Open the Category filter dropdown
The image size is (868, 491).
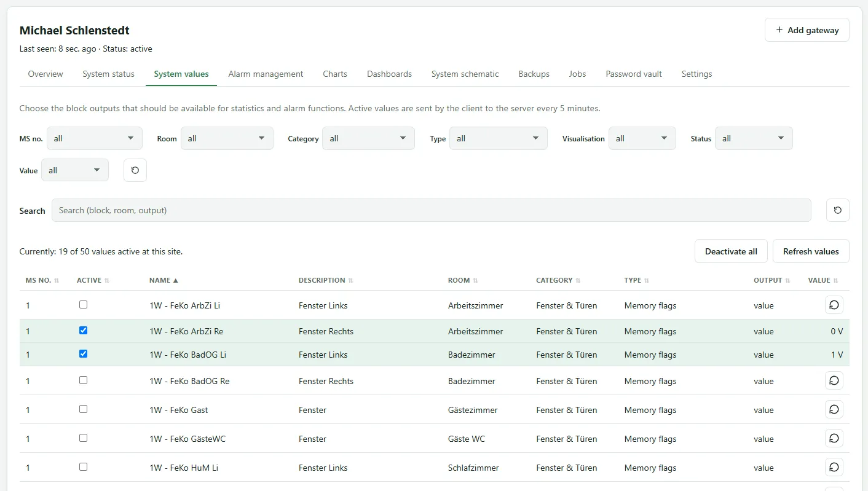pyautogui.click(x=368, y=138)
